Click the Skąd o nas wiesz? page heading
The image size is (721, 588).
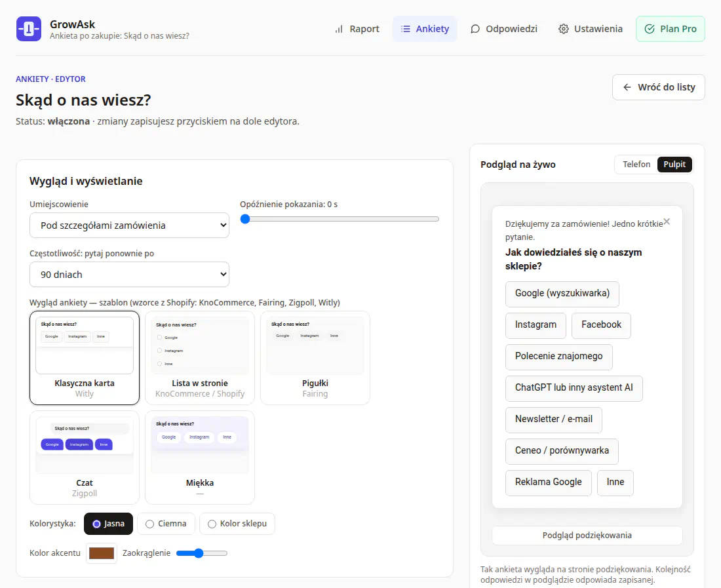(83, 100)
